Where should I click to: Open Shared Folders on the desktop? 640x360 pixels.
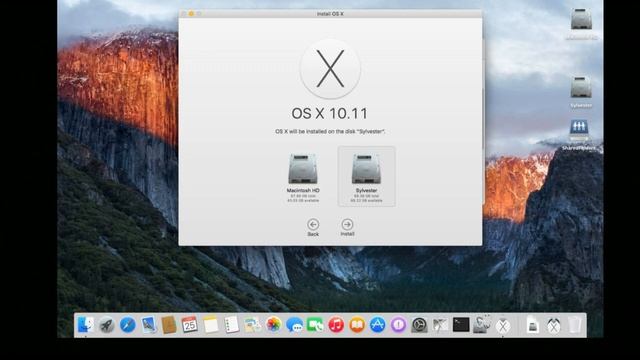click(x=580, y=135)
